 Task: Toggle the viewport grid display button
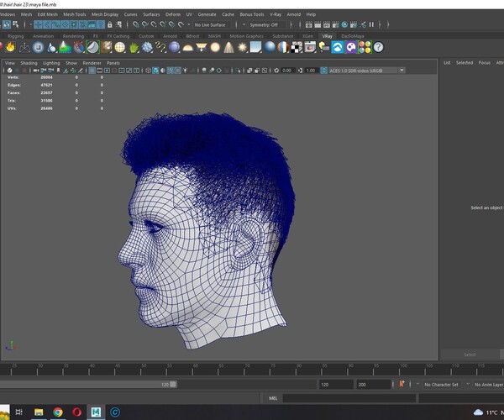(x=92, y=71)
